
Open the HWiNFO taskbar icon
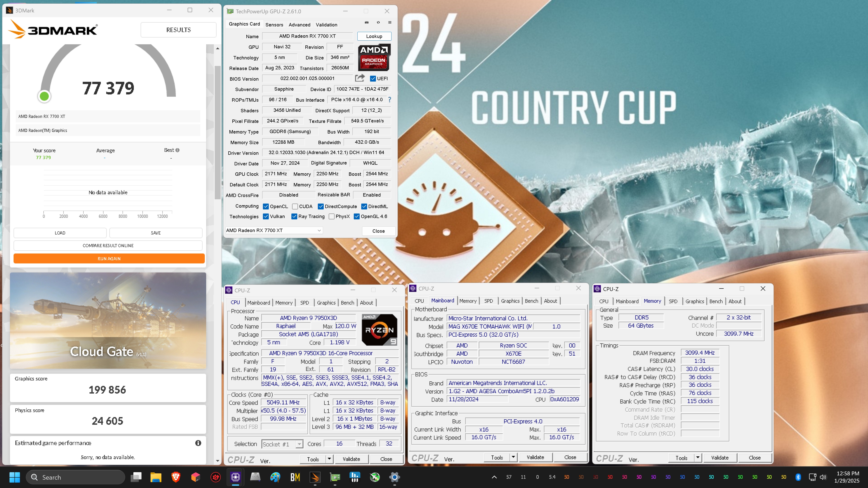[354, 477]
